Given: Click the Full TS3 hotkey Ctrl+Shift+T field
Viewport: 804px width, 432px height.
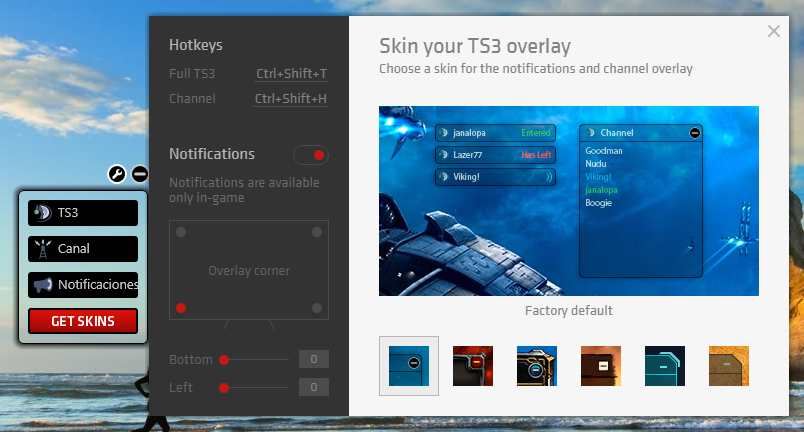Looking at the screenshot, I should (x=291, y=74).
